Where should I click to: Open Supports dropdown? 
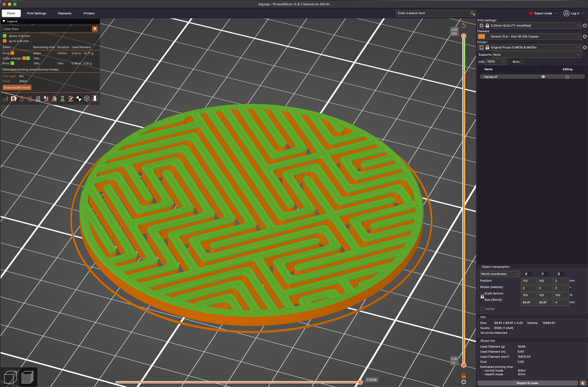pos(537,55)
